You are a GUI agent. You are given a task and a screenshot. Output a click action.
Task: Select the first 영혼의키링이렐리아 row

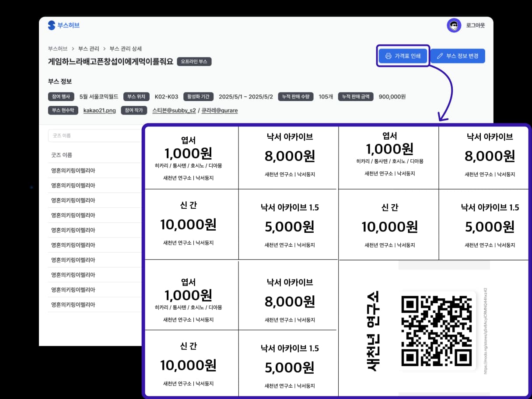[x=73, y=171]
